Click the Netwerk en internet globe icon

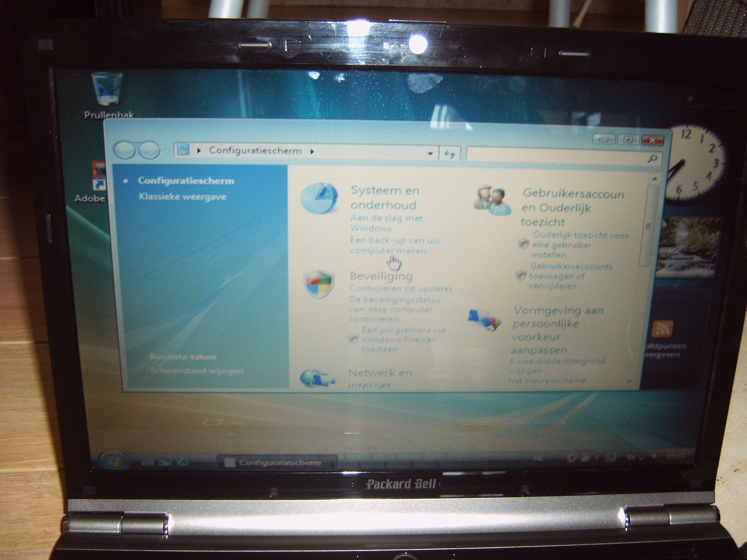(317, 377)
